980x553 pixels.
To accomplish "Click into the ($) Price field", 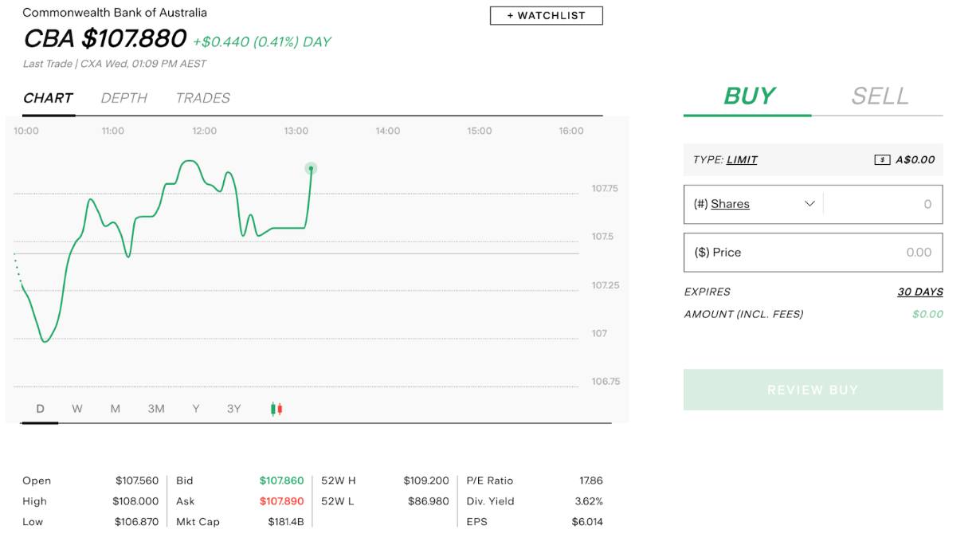I will click(x=813, y=253).
